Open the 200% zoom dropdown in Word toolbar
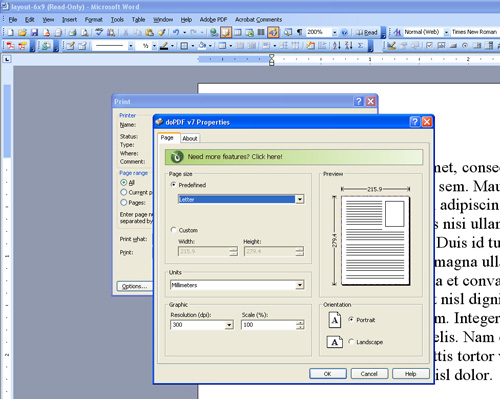The image size is (500, 399). pyautogui.click(x=334, y=32)
